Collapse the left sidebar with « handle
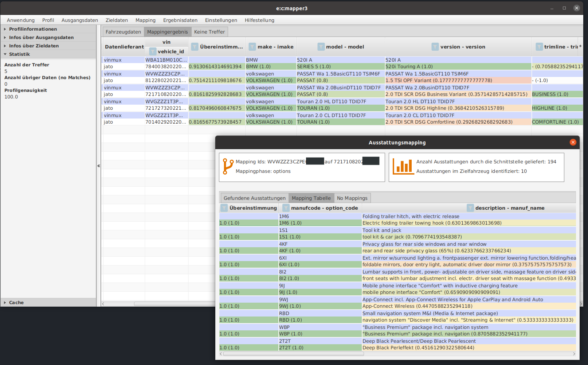The image size is (588, 365). point(99,166)
